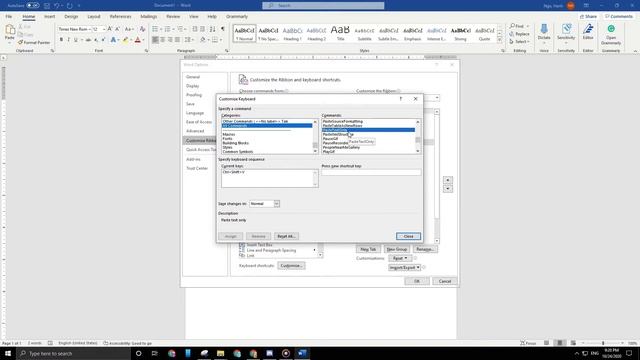
Task: Select PasteTextOnly in the Commands list
Action: (x=368, y=130)
